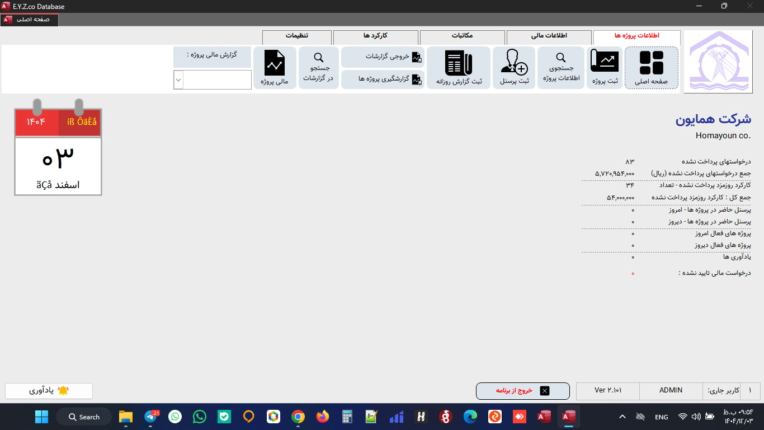Open ثبت گزارش روزانه daily report

458,68
